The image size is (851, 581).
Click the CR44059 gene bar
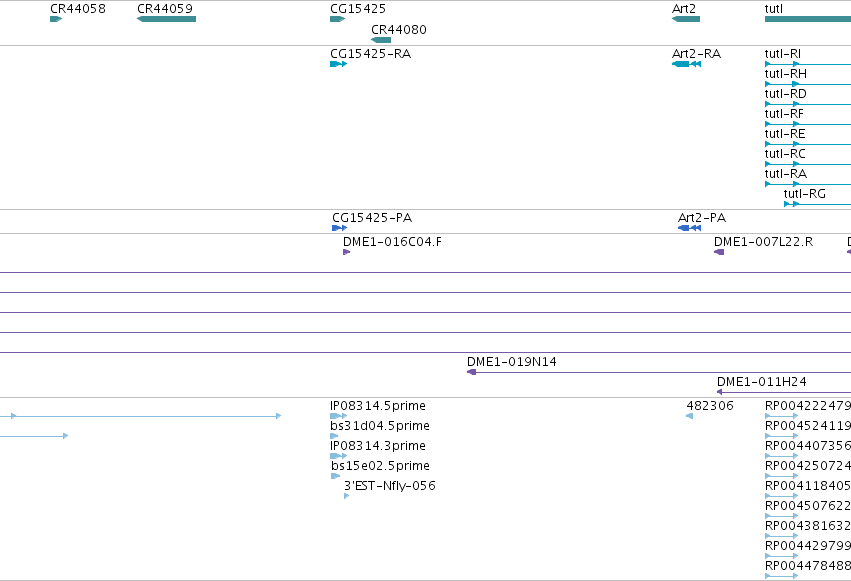(166, 19)
